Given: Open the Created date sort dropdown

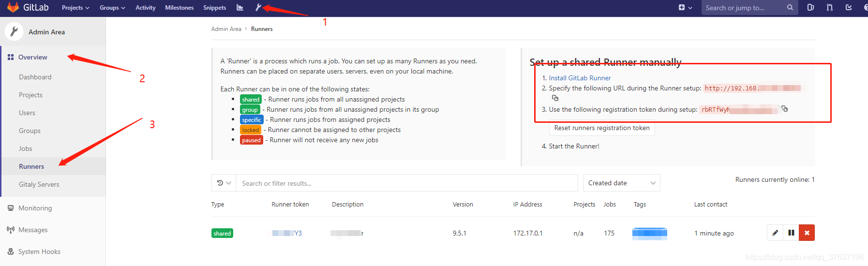Looking at the screenshot, I should [x=621, y=183].
